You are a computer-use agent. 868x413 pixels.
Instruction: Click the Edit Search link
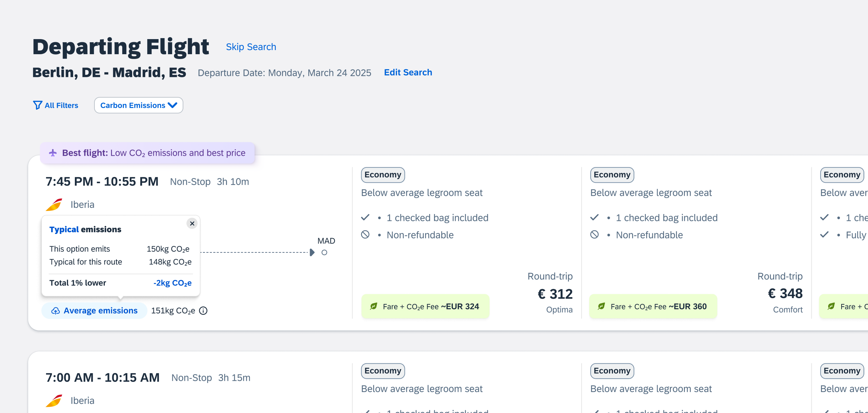pos(408,72)
